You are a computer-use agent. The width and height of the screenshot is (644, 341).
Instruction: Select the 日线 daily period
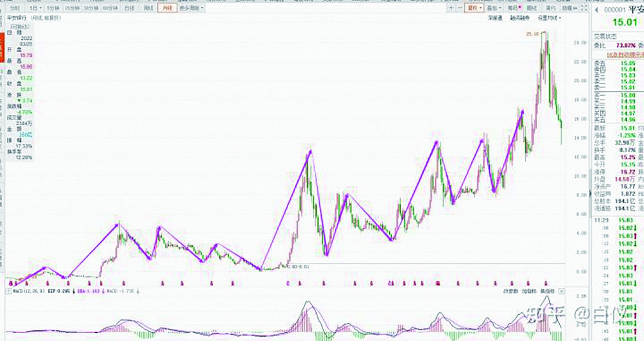pos(129,8)
